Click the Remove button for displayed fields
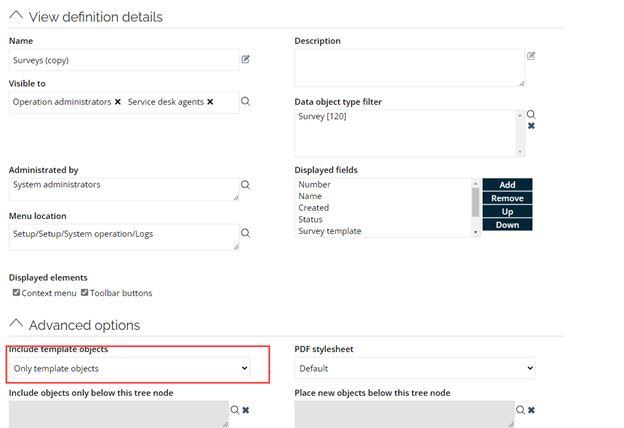 507,198
